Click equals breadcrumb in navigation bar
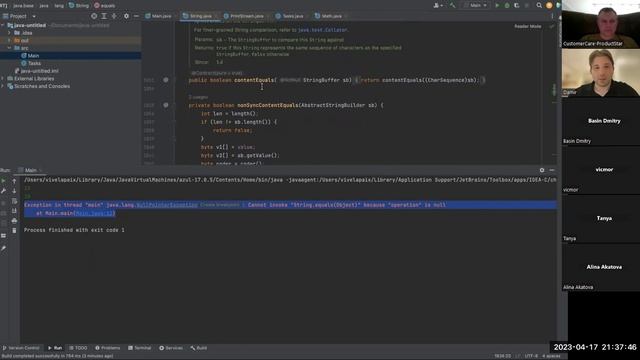The image size is (640, 360). click(x=105, y=6)
